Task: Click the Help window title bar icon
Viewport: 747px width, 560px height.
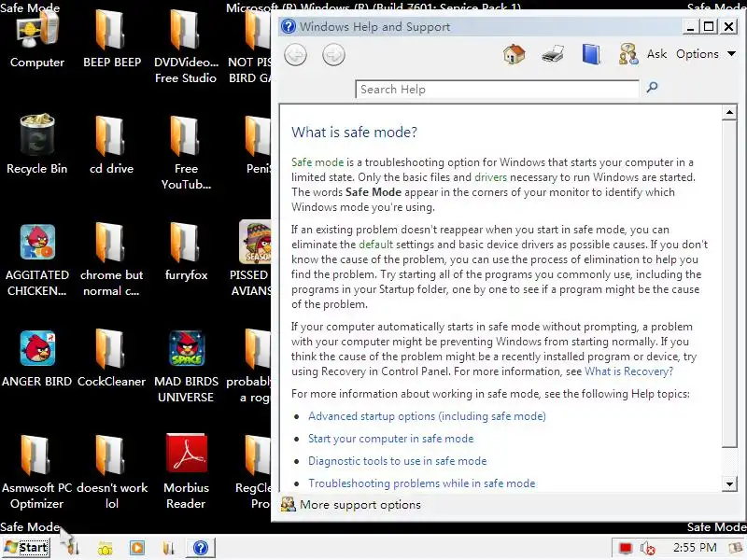Action: (x=289, y=26)
